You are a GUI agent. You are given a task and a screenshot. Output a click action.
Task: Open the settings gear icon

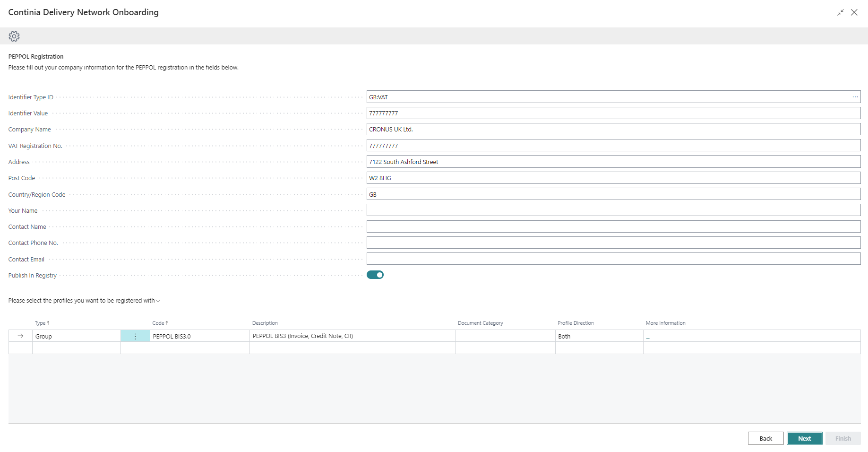pos(14,36)
